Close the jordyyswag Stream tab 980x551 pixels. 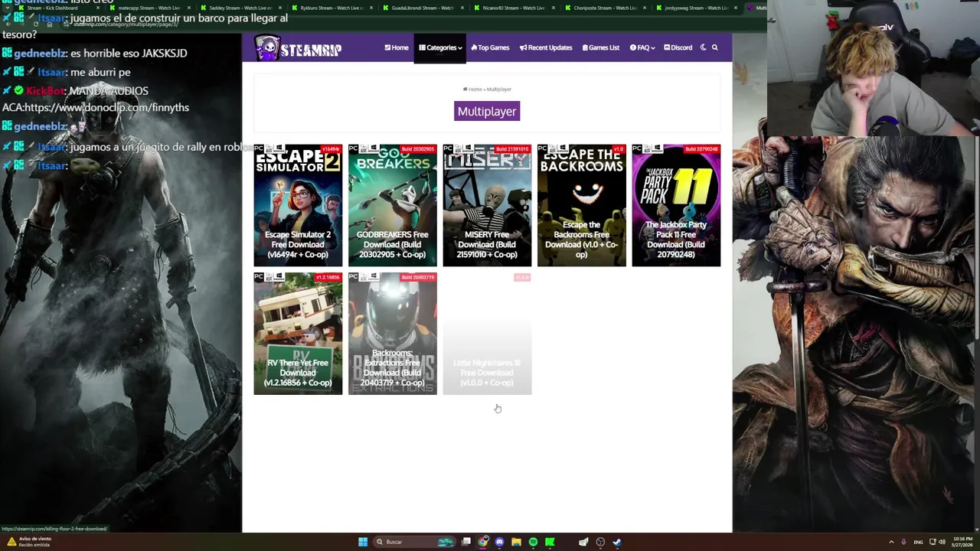[x=736, y=8]
